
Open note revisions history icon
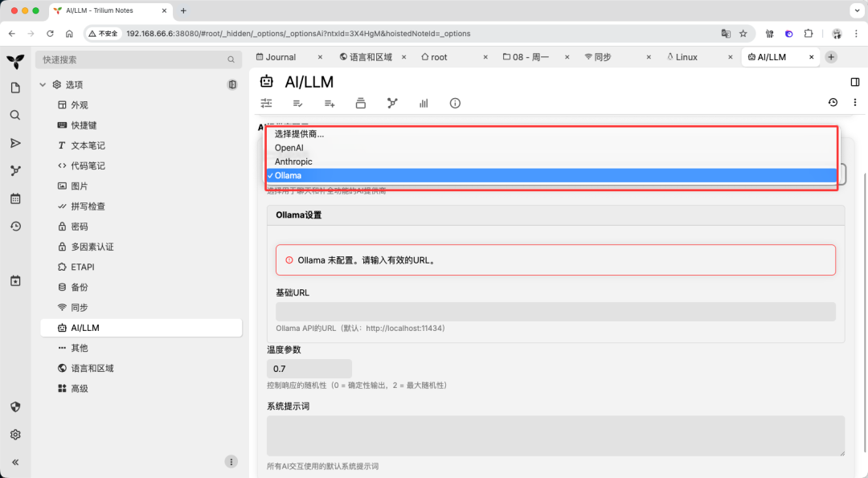[x=833, y=102]
